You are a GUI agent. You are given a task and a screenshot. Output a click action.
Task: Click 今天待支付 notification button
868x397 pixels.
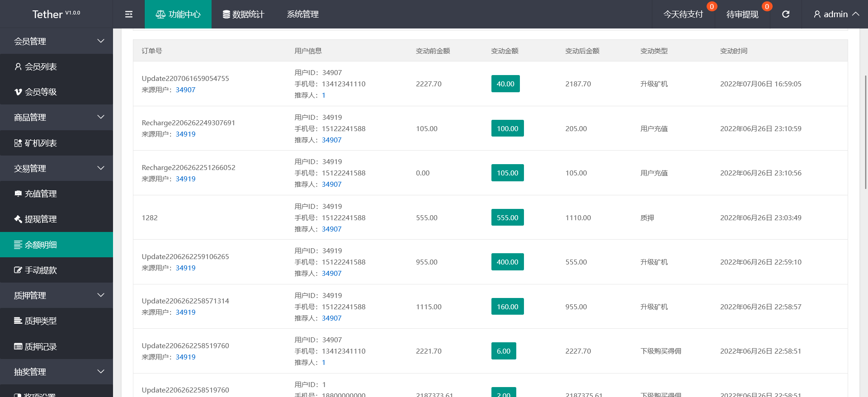pyautogui.click(x=683, y=14)
